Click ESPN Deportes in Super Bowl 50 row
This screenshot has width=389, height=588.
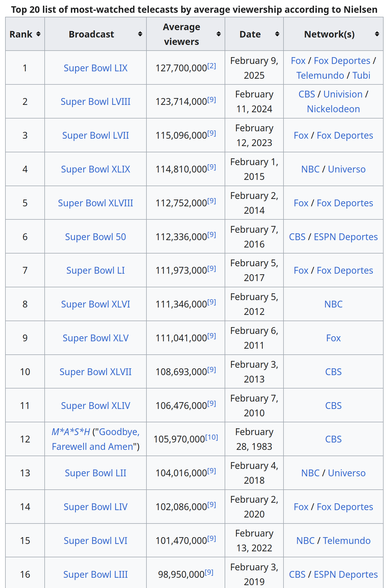[x=345, y=237]
